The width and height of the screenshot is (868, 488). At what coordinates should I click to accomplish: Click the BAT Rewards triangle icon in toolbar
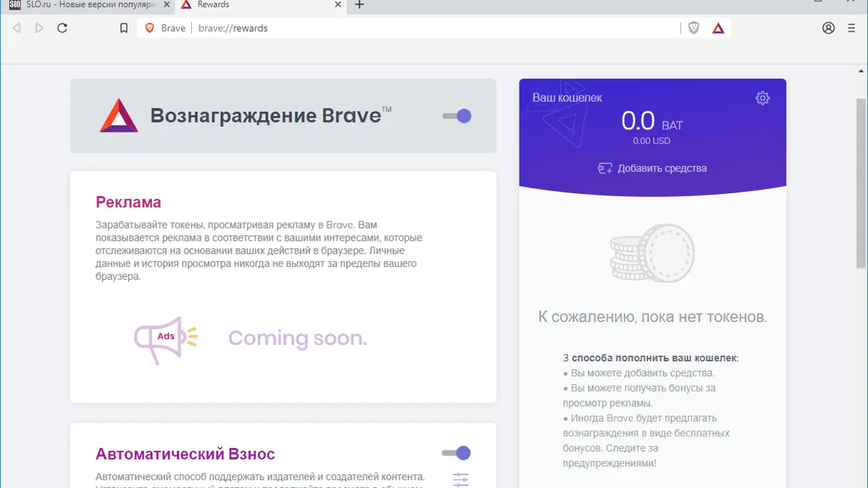718,28
